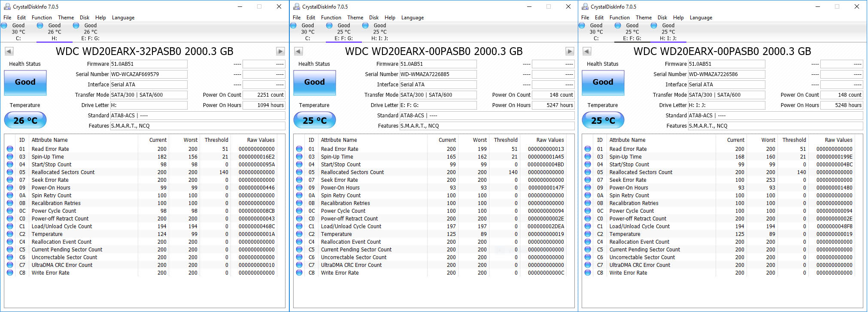Click Write Error Rate status orb in middle window
The width and height of the screenshot is (868, 312).
pyautogui.click(x=299, y=272)
